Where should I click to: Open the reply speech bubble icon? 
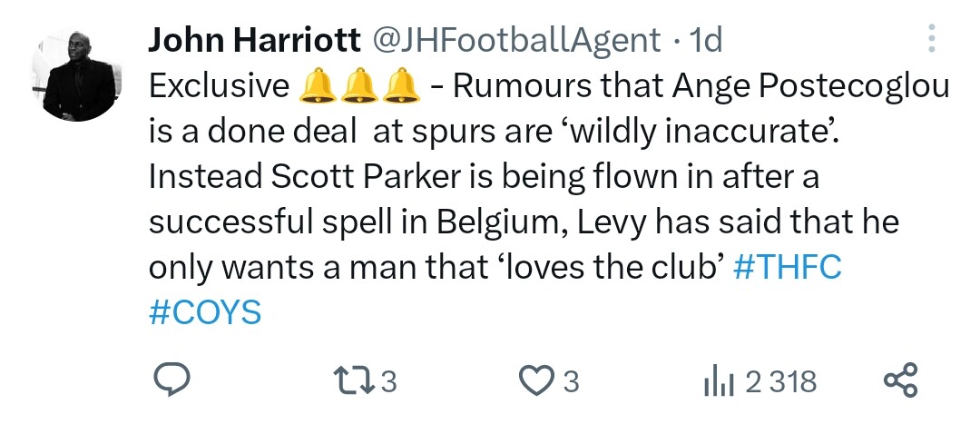[171, 380]
